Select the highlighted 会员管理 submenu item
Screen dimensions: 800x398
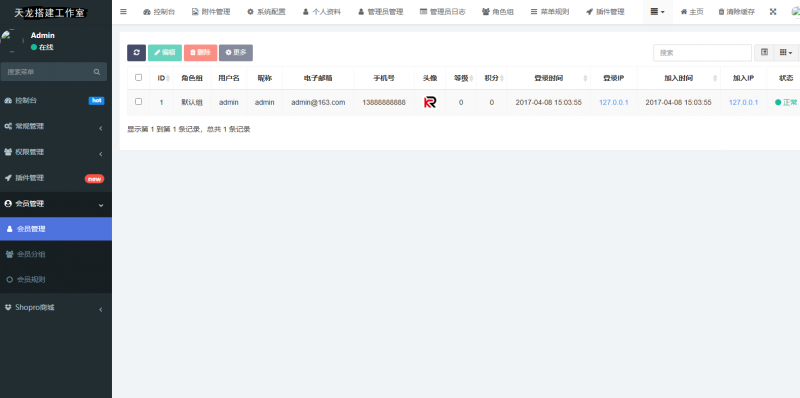point(56,229)
